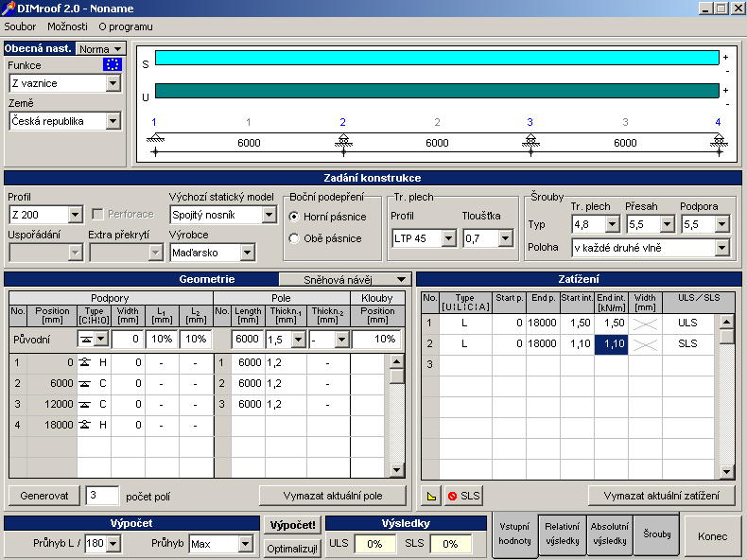
Task: Click Vymazat aktuální zatížení button
Action: click(x=662, y=496)
